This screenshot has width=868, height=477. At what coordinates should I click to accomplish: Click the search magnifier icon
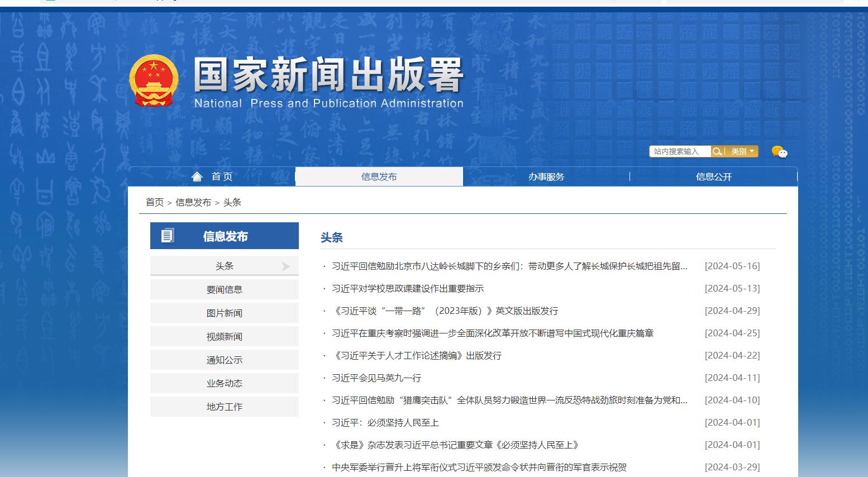coord(717,151)
